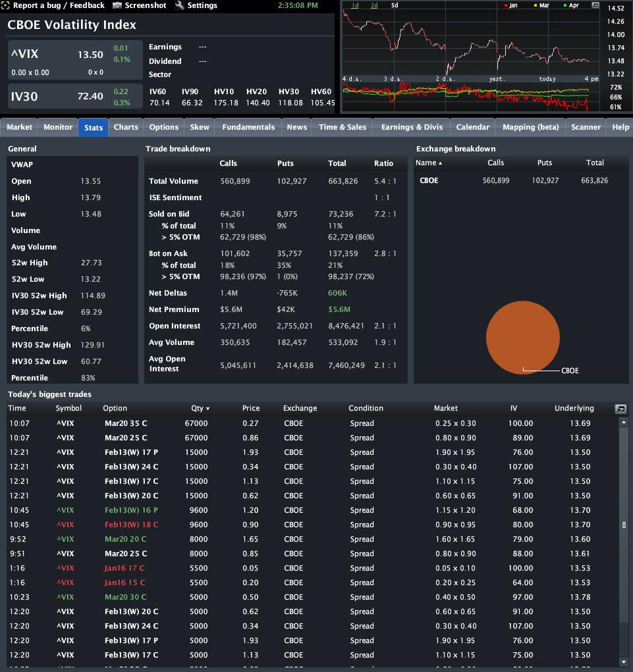This screenshot has height=672, width=633.
Task: Open Settings via the wrench icon
Action: [x=180, y=5]
